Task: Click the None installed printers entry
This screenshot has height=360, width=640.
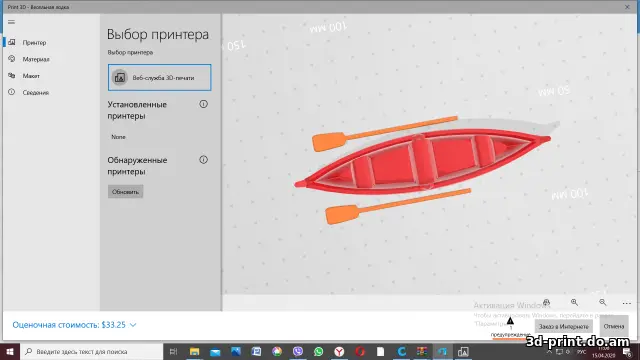Action: [118, 137]
